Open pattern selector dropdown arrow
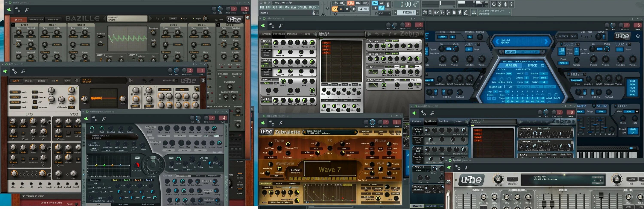644x209 pixels. pyautogui.click(x=395, y=12)
